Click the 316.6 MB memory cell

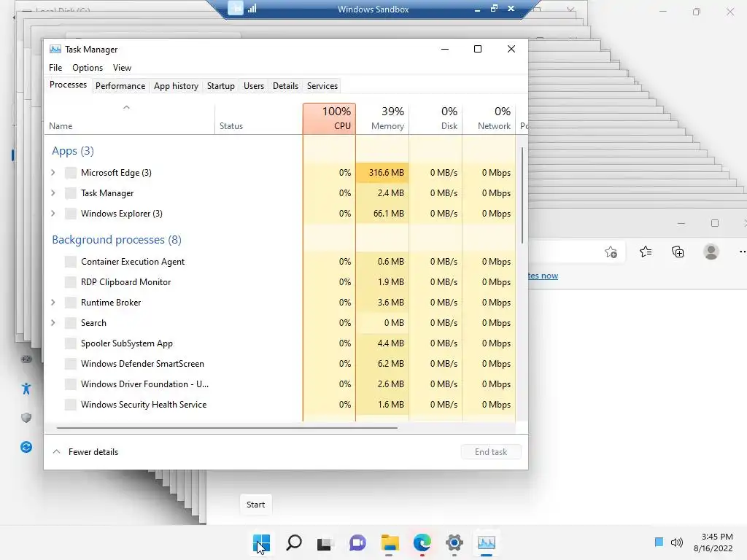[382, 173]
